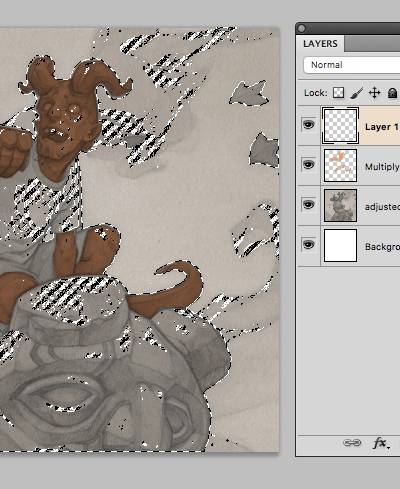This screenshot has height=489, width=400.
Task: Click the lock image pixels brush icon
Action: tap(357, 93)
